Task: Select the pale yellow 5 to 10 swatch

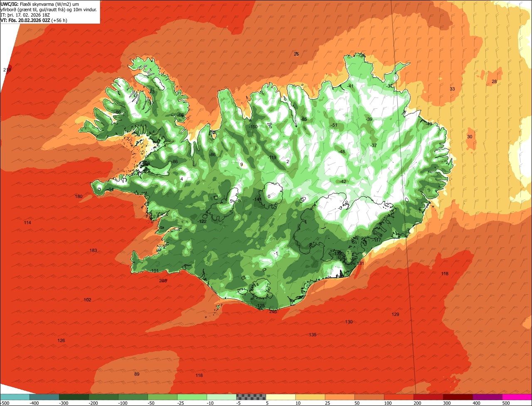Action: (x=281, y=397)
